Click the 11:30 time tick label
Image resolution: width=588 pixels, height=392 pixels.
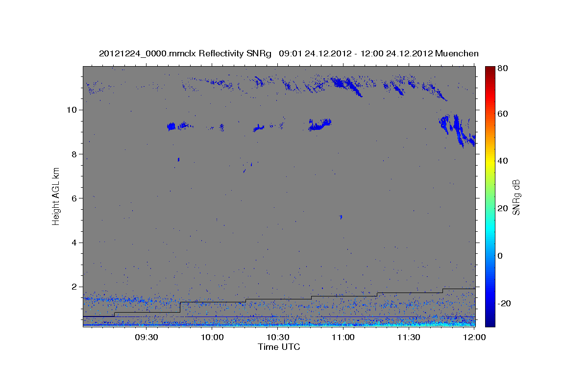pos(409,338)
